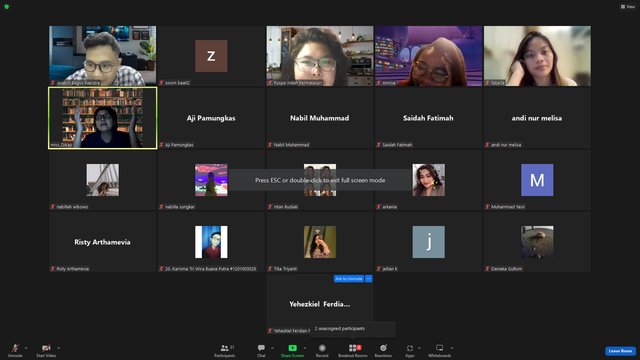Select Puspa Indah Permatasari's video tile
The width and height of the screenshot is (640, 360).
tap(320, 56)
